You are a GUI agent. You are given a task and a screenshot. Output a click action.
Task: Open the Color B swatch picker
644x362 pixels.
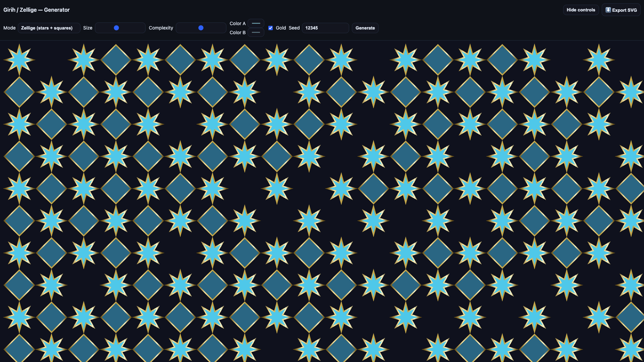[256, 33]
